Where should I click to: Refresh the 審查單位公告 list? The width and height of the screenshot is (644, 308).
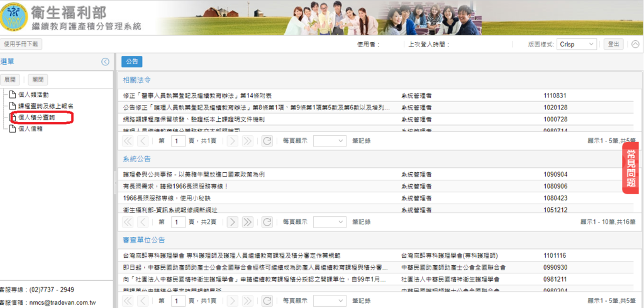[267, 300]
